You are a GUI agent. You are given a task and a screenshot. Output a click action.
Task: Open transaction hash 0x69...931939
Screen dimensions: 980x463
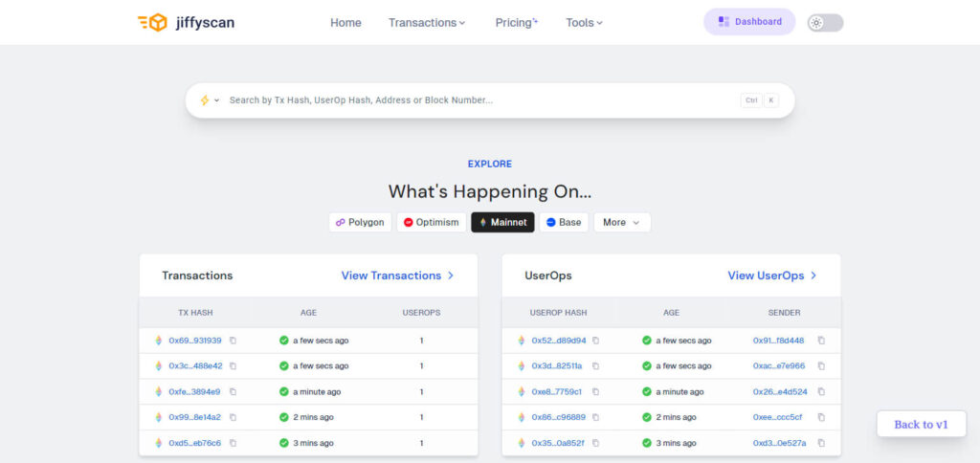pyautogui.click(x=195, y=341)
